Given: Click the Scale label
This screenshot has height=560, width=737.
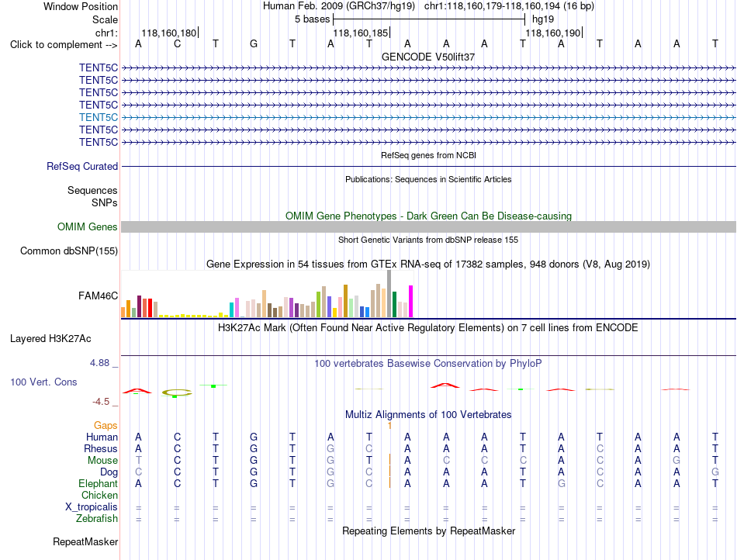Looking at the screenshot, I should tap(105, 19).
